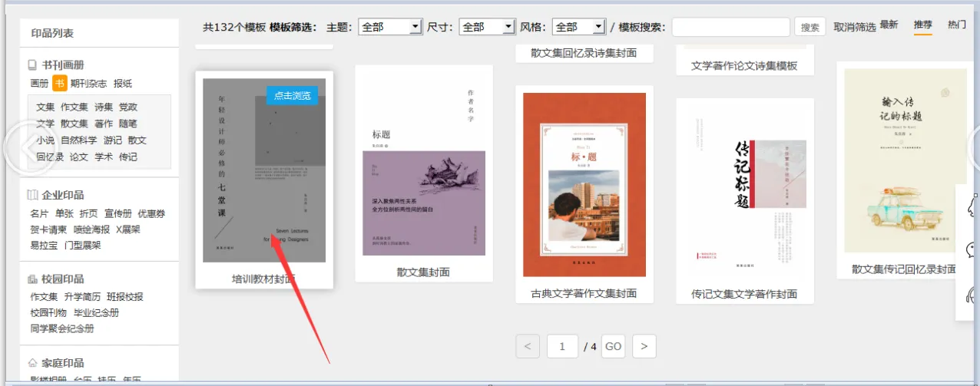
Task: Open 升学简历 under 校园印品
Action: click(82, 297)
